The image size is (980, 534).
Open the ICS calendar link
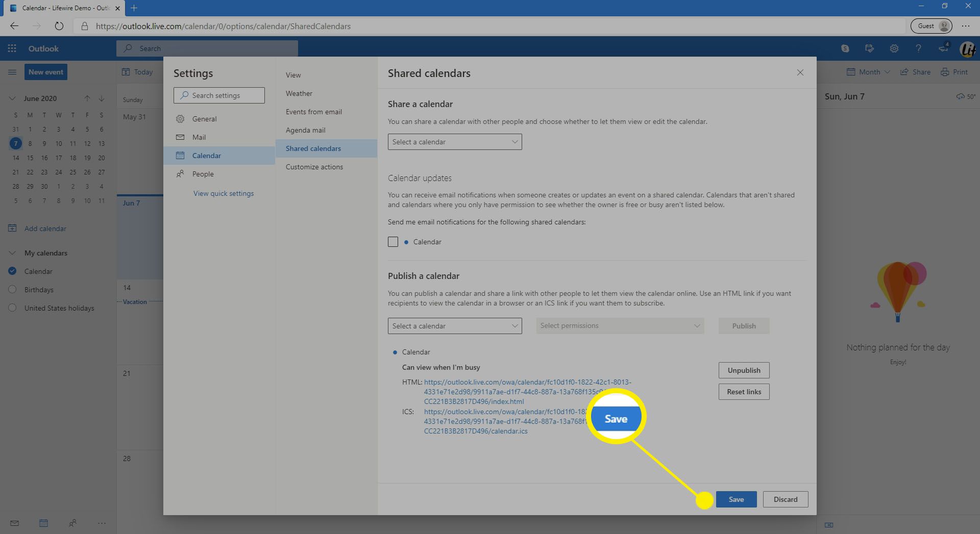(506, 421)
